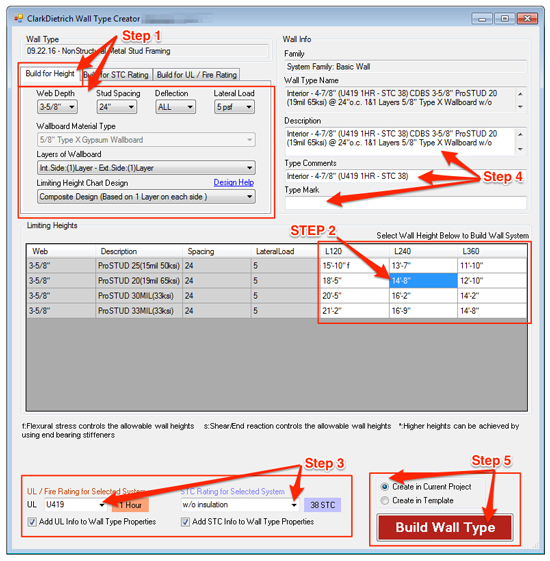Select the 16'-9" cell under L240
550x561 pixels.
coord(423,311)
